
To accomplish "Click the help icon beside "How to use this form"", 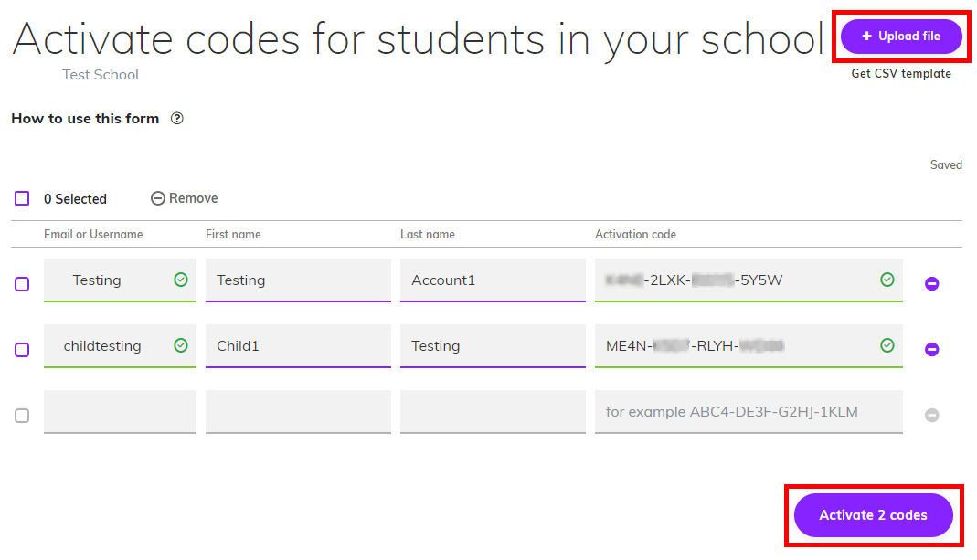I will pos(176,118).
